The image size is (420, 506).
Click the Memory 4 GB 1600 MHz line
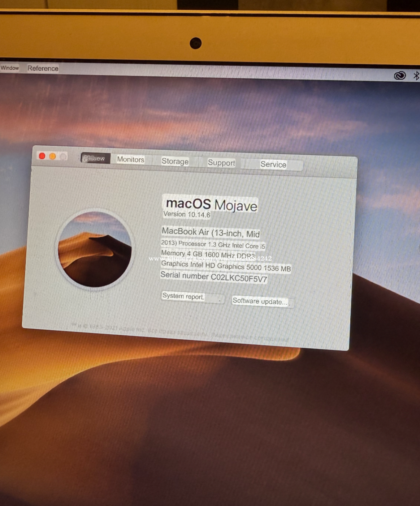(208, 254)
